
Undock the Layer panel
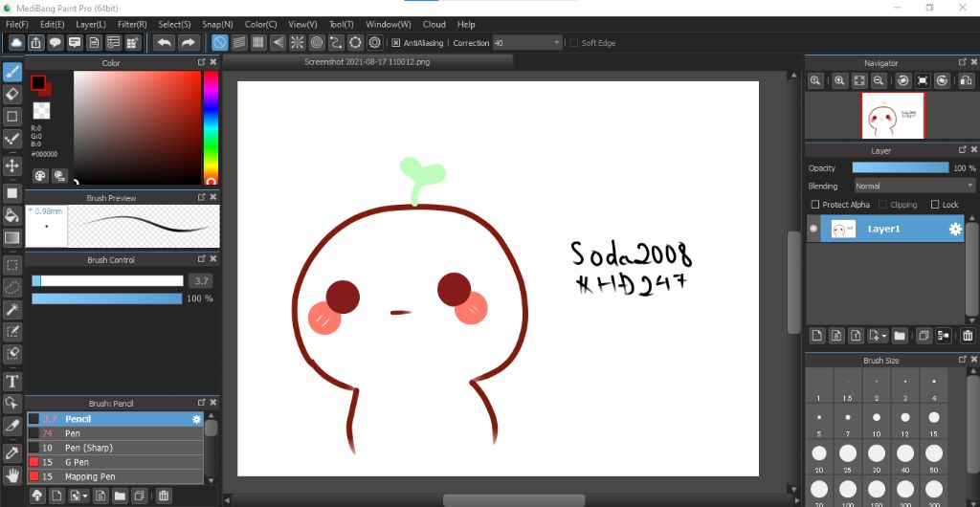(962, 150)
